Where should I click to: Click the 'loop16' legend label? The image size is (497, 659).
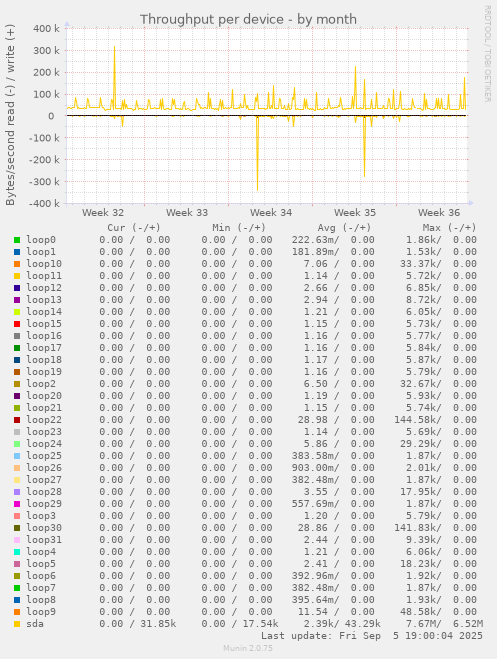click(x=44, y=335)
